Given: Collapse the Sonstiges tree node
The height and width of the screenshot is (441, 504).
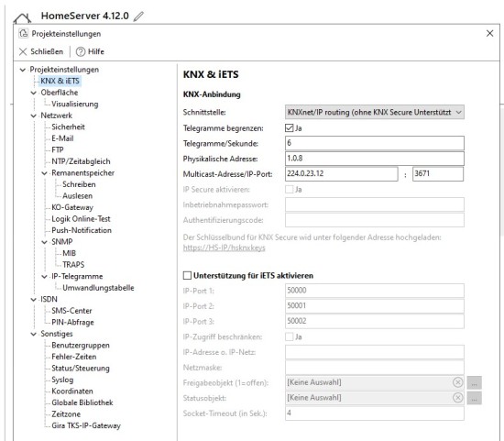Looking at the screenshot, I should pos(33,334).
